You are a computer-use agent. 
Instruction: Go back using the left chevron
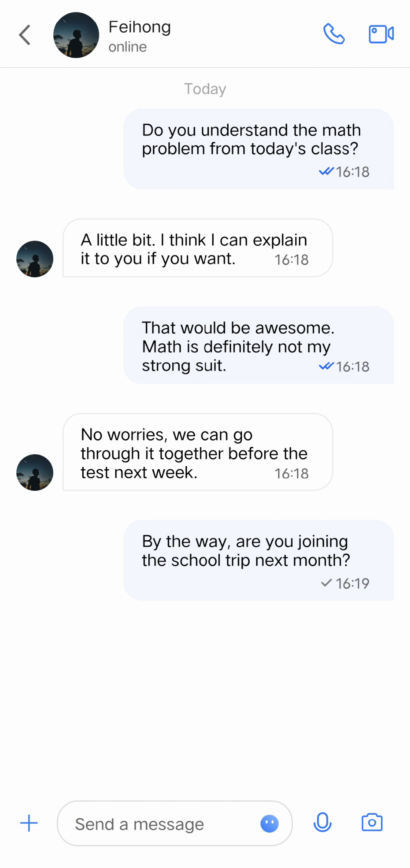click(25, 35)
